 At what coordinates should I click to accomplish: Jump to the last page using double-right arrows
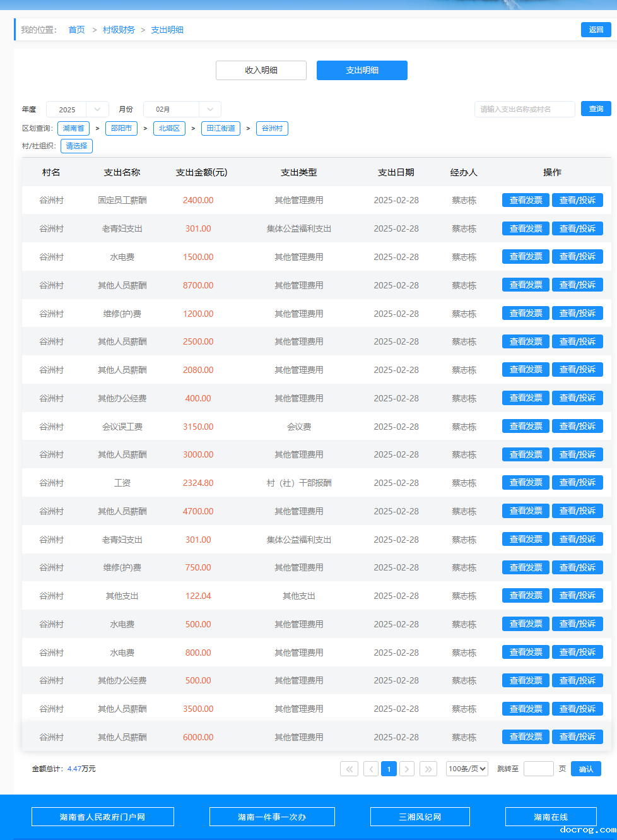428,769
